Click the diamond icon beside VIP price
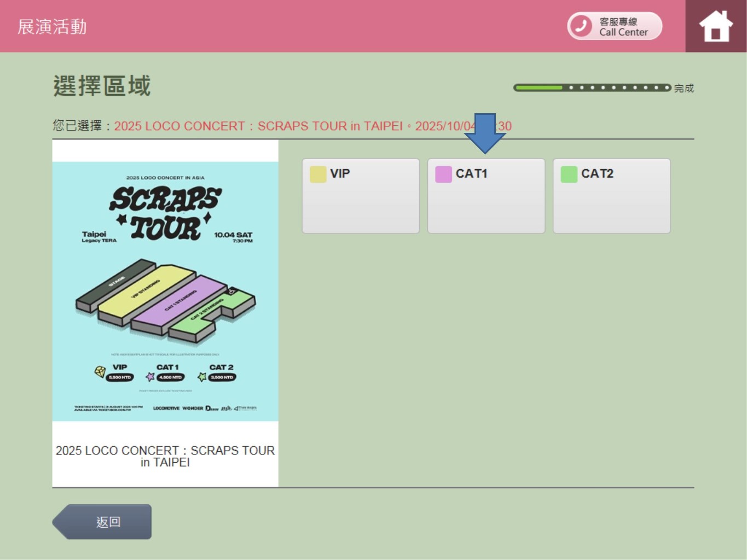The height and width of the screenshot is (560, 747). tap(100, 372)
